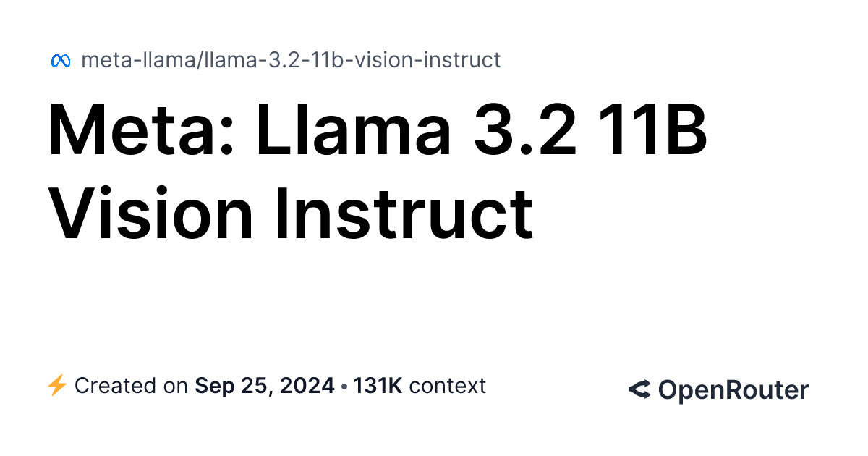Open the OpenRouter brand name text
Screen dimensions: 868x456
(x=733, y=390)
